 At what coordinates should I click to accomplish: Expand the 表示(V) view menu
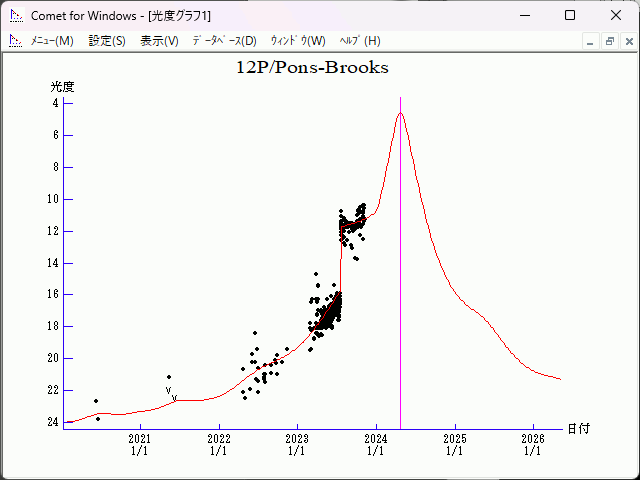159,41
